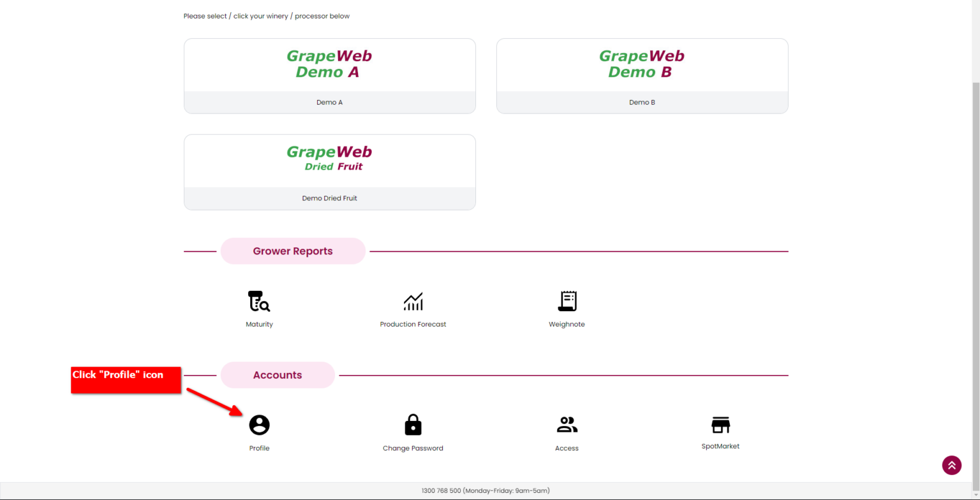Click the scroll-to-top double chevron button
This screenshot has width=980, height=500.
coord(951,465)
